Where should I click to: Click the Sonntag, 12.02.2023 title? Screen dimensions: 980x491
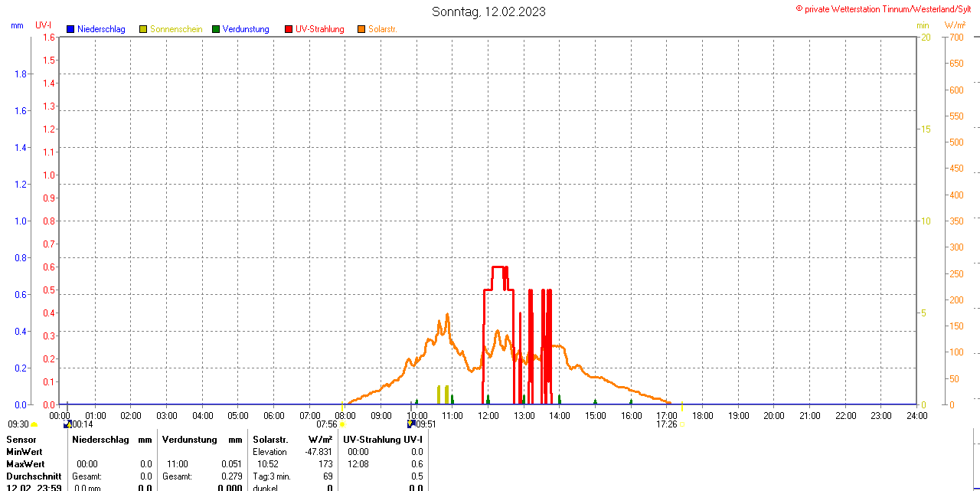tap(489, 11)
